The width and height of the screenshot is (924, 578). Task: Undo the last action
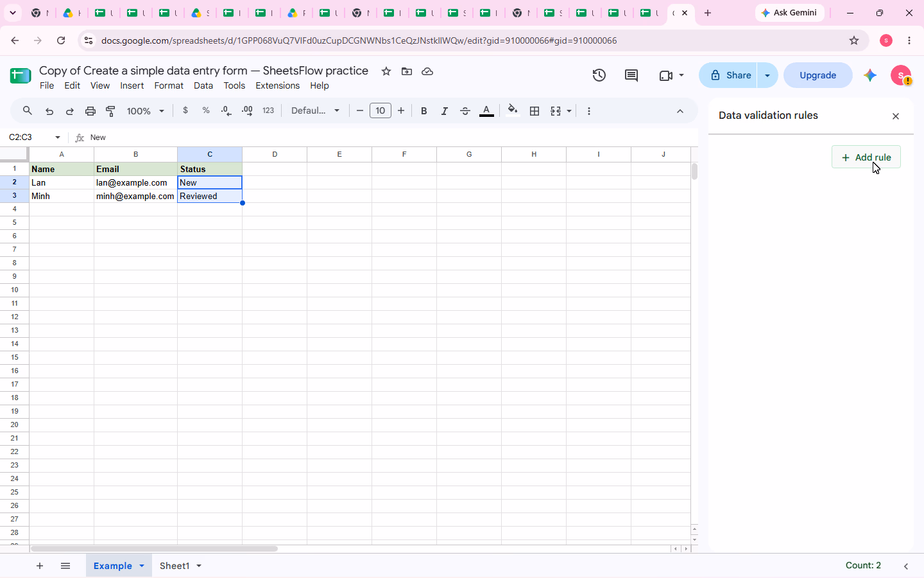(x=49, y=111)
